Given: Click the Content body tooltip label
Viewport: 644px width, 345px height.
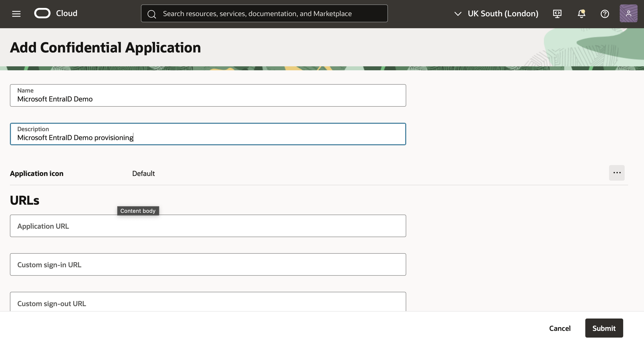Looking at the screenshot, I should pos(138,211).
